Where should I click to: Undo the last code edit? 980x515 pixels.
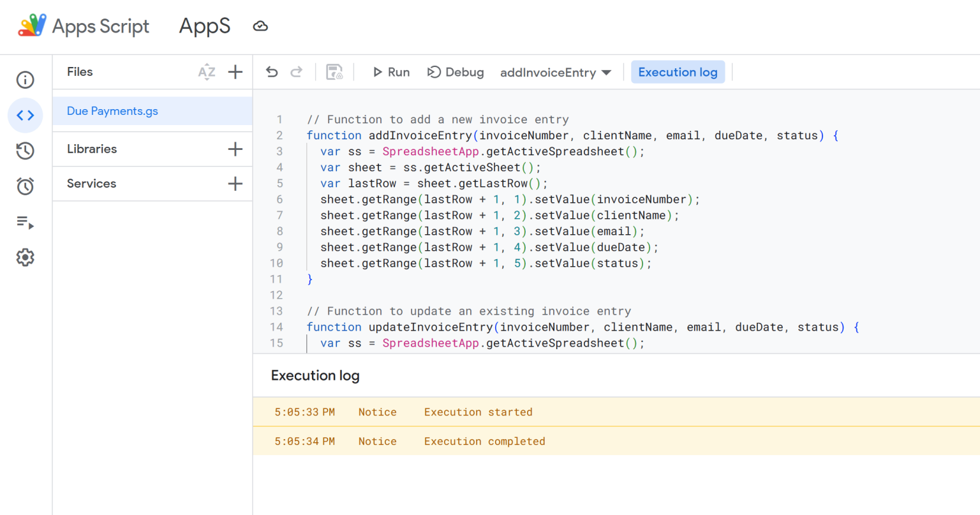click(x=271, y=71)
